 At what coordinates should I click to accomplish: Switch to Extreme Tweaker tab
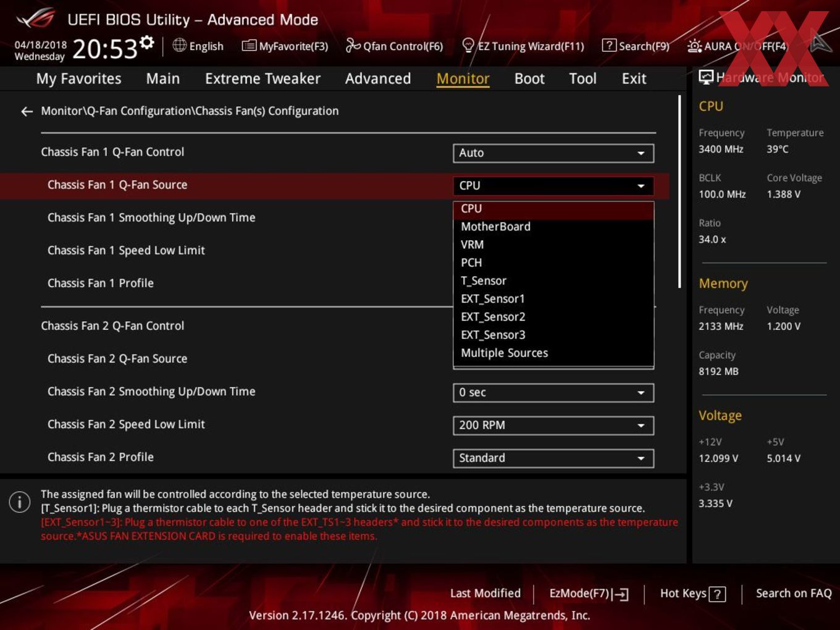(x=262, y=79)
